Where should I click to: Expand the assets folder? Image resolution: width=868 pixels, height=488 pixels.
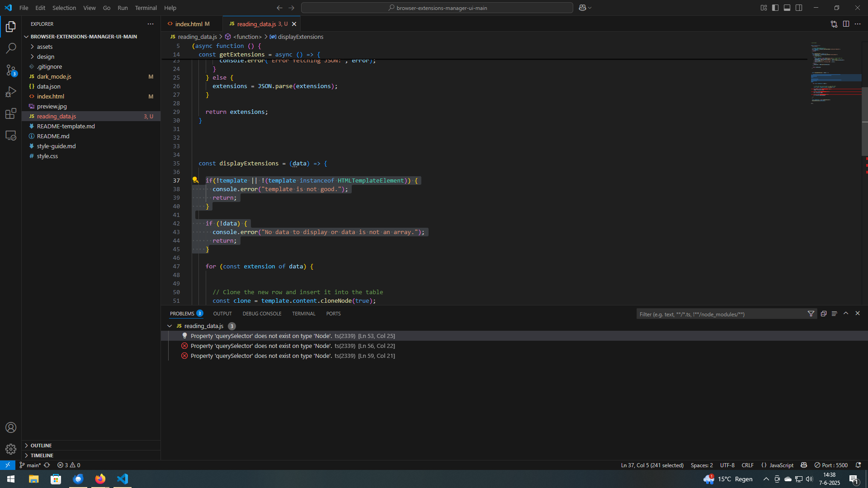pyautogui.click(x=45, y=47)
